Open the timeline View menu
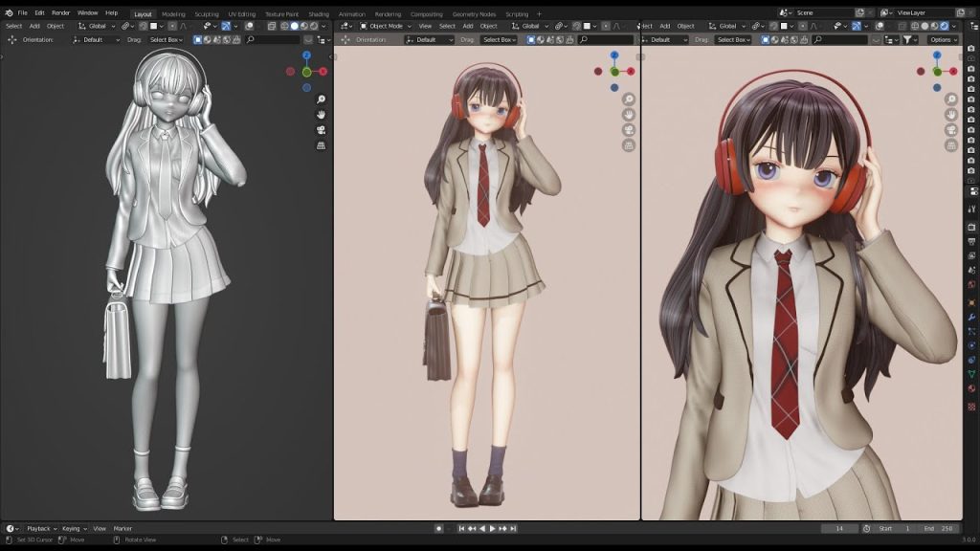Viewport: 980px width, 551px height. tap(100, 528)
